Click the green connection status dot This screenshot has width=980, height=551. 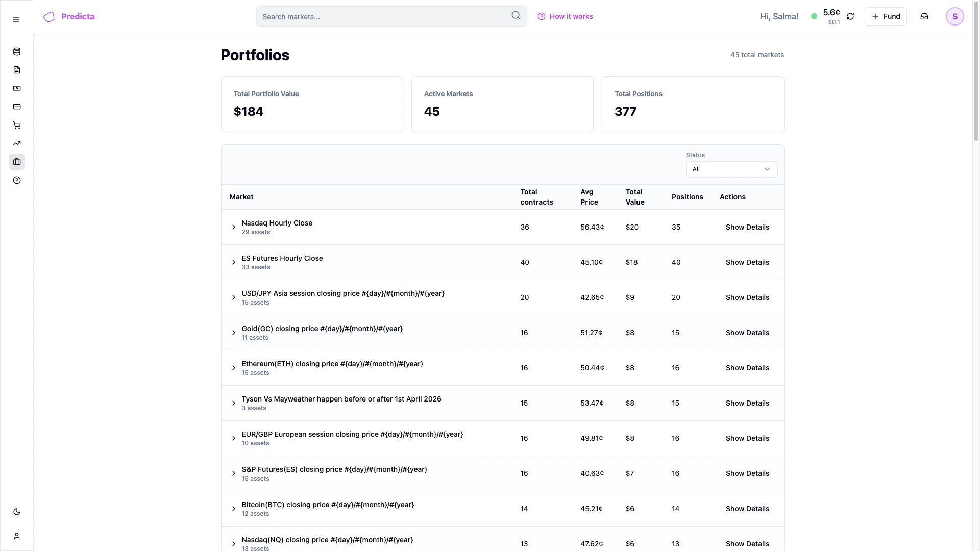[815, 16]
